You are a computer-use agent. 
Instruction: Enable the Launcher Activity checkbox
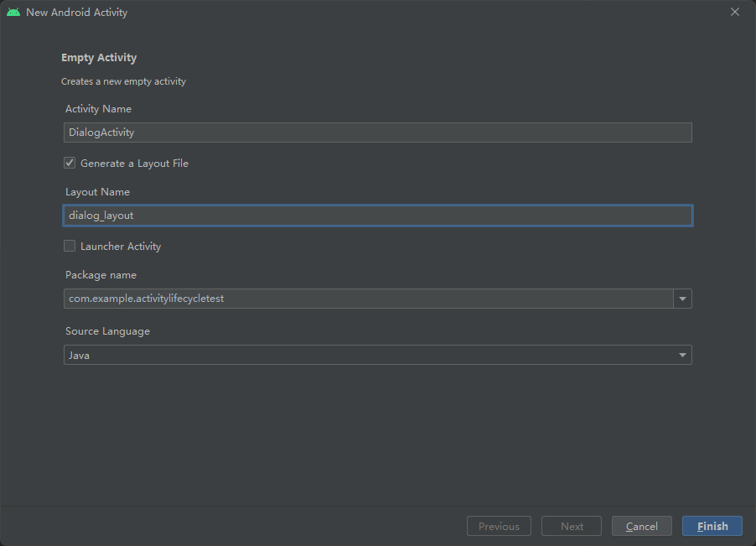(x=70, y=247)
